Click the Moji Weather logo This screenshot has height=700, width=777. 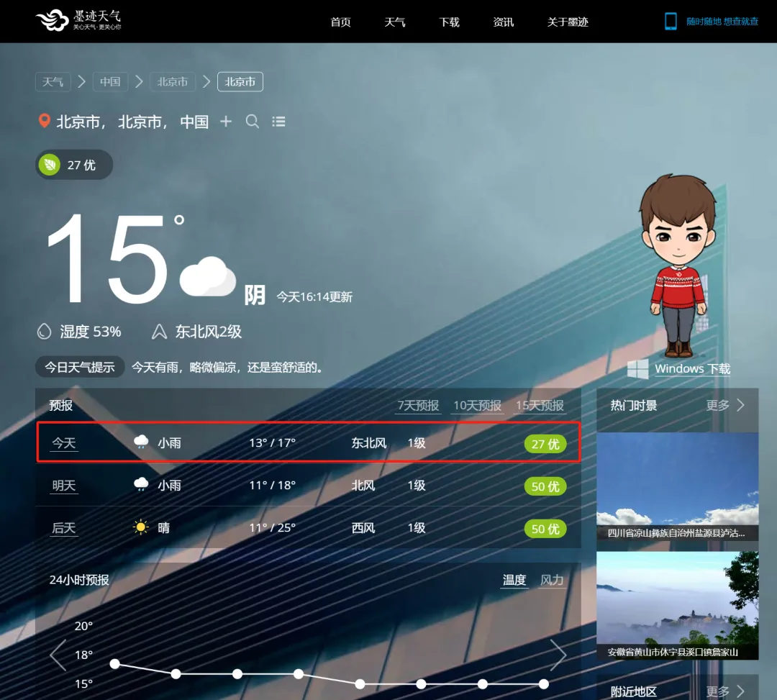point(78,21)
